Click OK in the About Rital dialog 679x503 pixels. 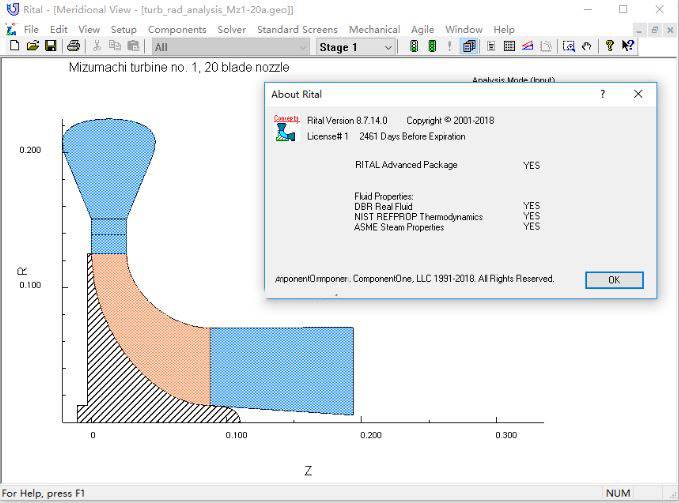tap(614, 280)
